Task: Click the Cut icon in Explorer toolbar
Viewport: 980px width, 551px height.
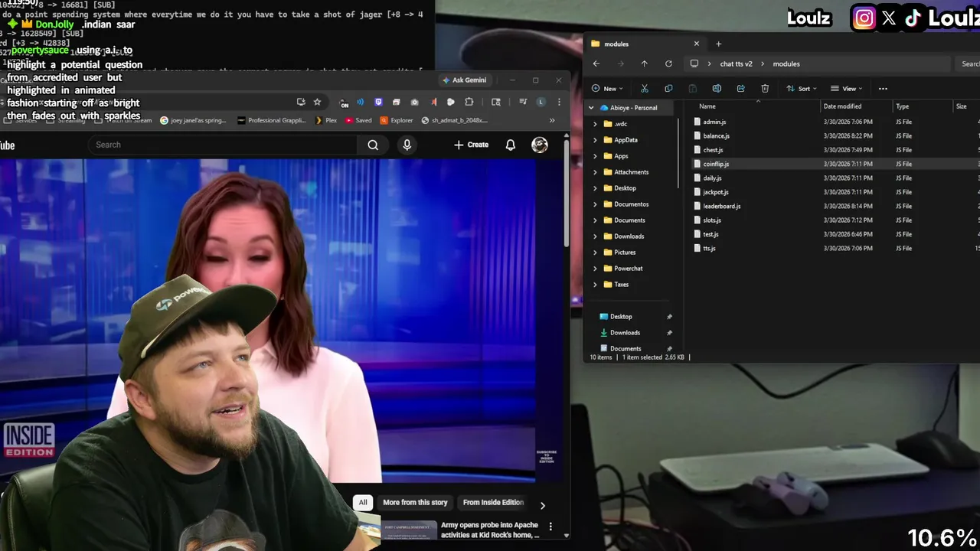Action: pos(644,89)
